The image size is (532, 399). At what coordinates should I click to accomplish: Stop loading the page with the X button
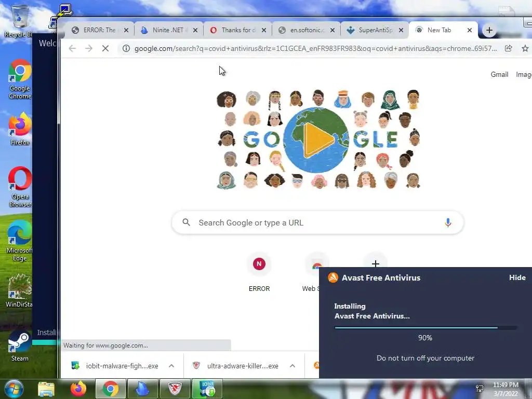105,48
